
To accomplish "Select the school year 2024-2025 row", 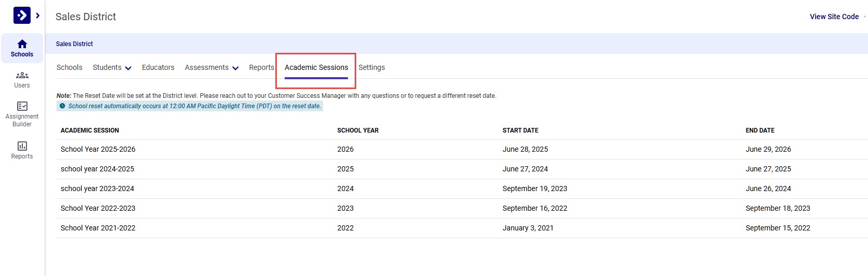I will 97,169.
